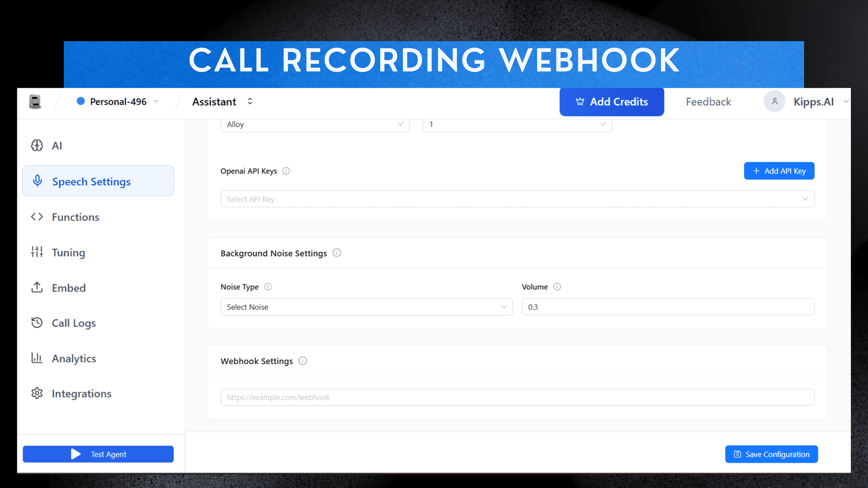
Task: Click the Webhook Settings info icon
Action: click(302, 361)
